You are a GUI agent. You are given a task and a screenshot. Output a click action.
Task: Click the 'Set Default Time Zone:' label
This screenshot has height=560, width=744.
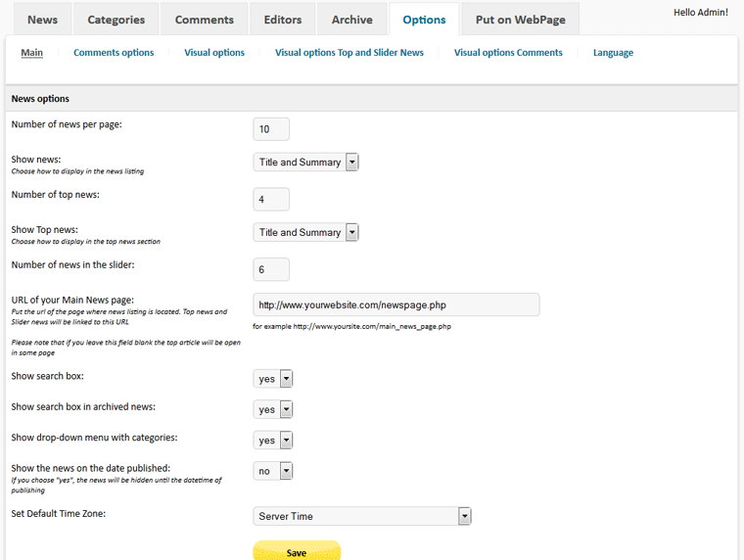click(59, 513)
